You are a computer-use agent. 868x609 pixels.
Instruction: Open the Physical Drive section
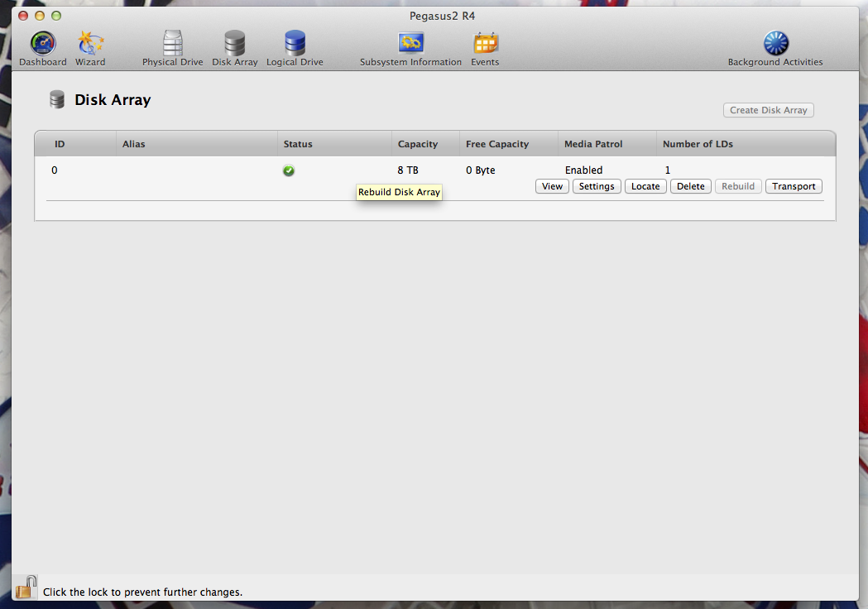172,47
